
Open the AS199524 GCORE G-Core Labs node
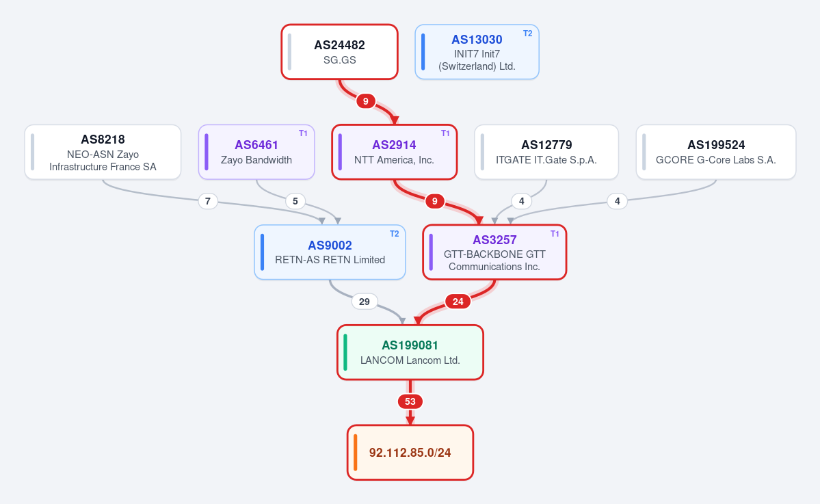(716, 152)
